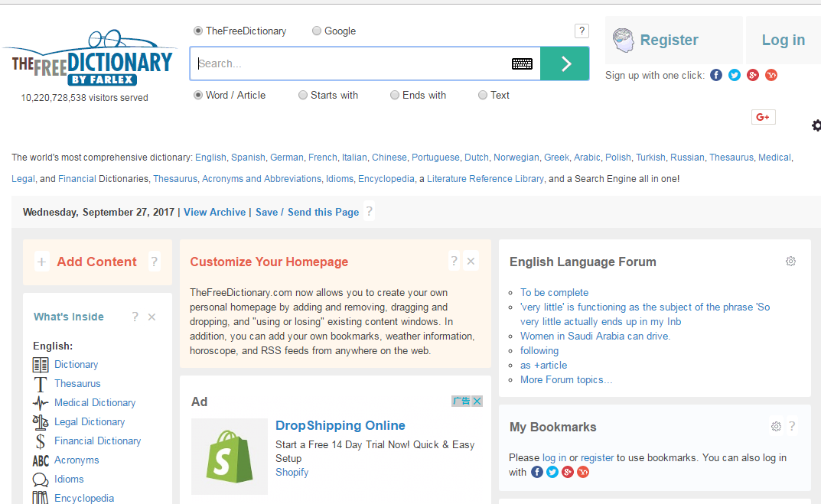This screenshot has width=821, height=504.
Task: Select Word / Article search mode
Action: 198,96
